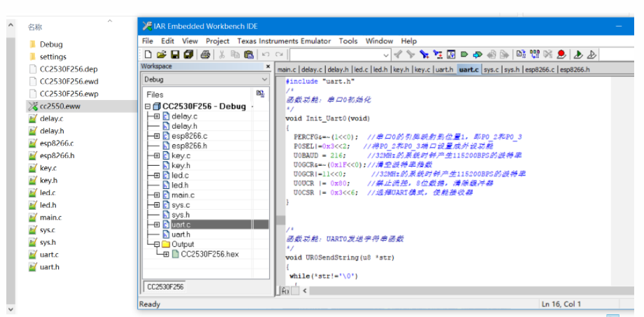Open the Project menu

coord(218,41)
